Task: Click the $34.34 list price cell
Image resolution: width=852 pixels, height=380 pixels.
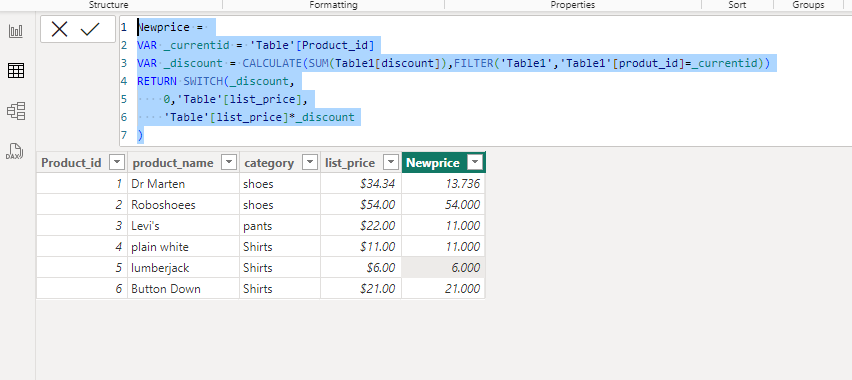Action: click(361, 184)
